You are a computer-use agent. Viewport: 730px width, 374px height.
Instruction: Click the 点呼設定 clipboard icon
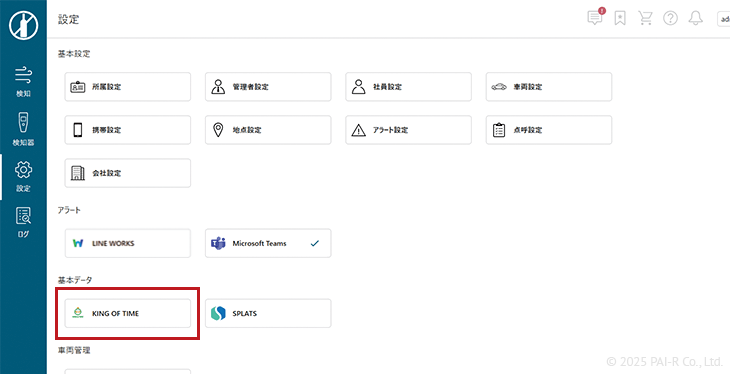coord(499,130)
